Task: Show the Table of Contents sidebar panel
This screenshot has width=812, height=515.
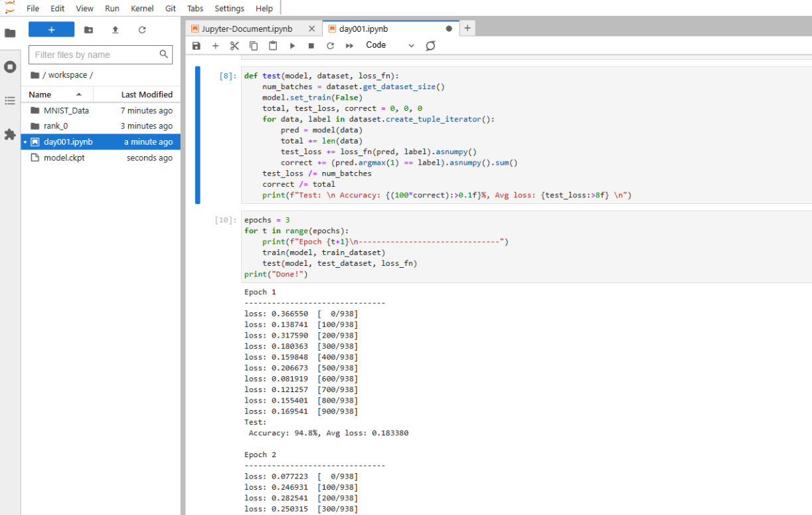Action: pyautogui.click(x=10, y=100)
